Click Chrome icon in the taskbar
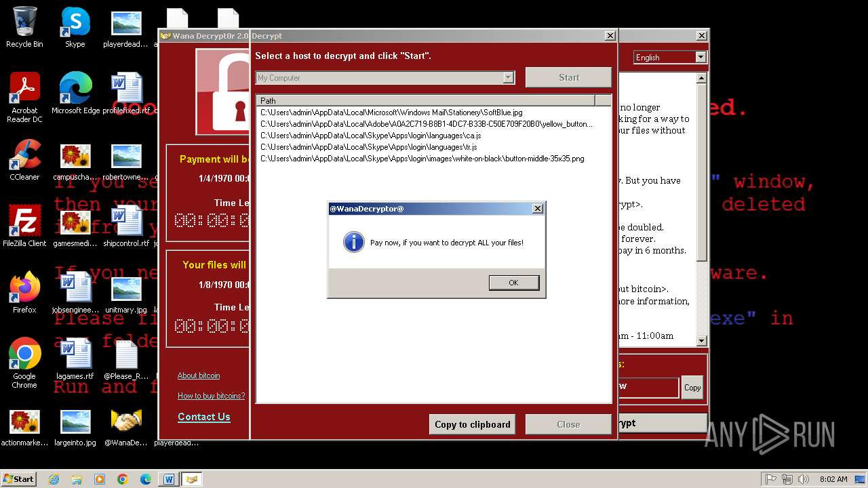868x488 pixels. click(123, 479)
